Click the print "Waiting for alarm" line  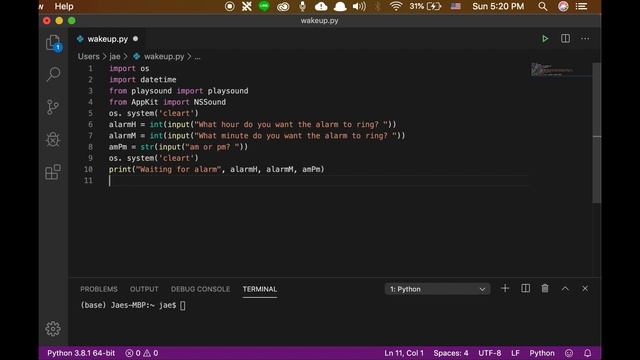[216, 169]
